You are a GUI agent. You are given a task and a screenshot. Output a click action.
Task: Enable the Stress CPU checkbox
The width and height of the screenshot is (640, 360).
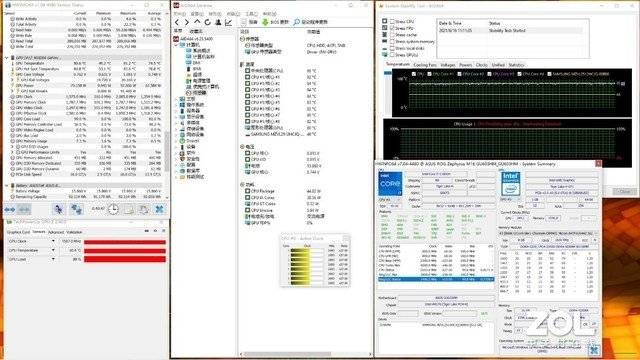[392, 22]
